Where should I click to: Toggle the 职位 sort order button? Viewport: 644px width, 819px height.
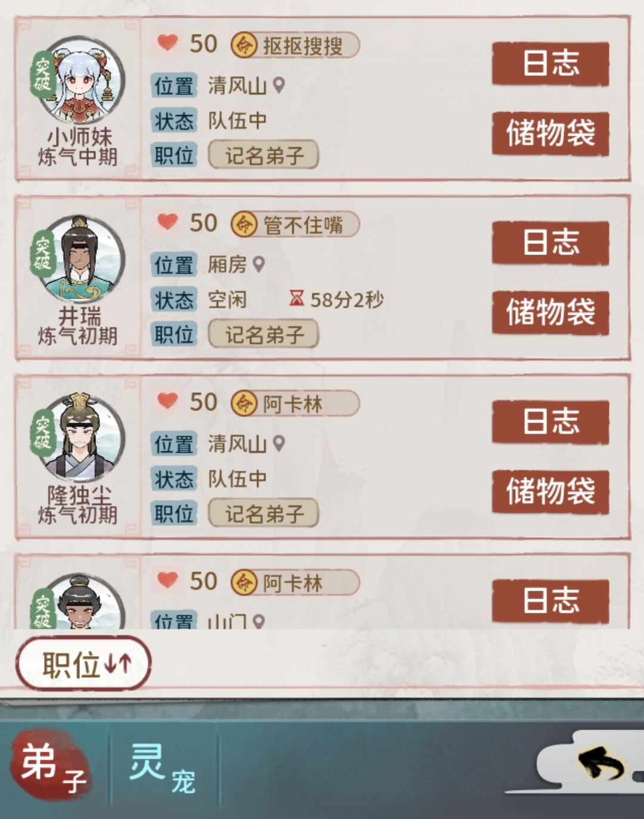point(83,663)
